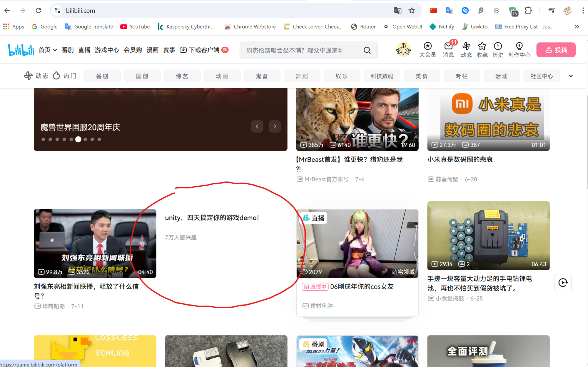588x367 pixels.
Task: Open Chrome's three-dot menu
Action: pos(583,11)
